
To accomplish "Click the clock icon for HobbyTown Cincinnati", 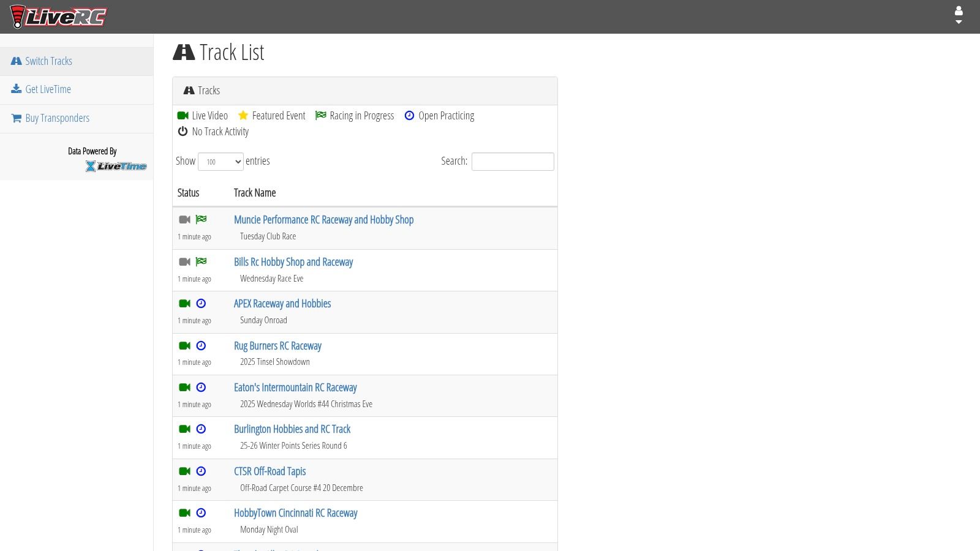I will (x=201, y=513).
